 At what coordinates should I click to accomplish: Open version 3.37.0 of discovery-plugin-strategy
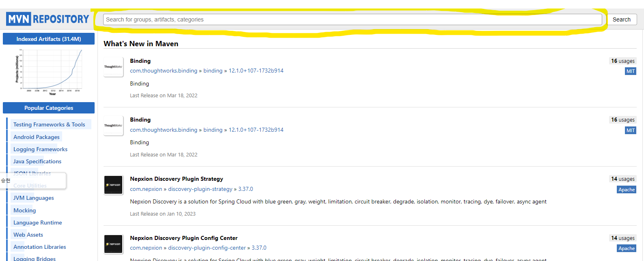246,189
